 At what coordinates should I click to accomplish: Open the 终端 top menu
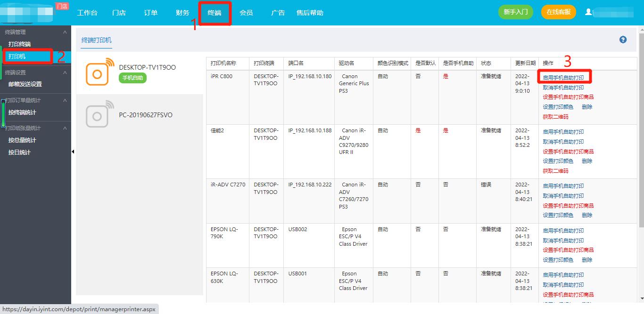(215, 13)
